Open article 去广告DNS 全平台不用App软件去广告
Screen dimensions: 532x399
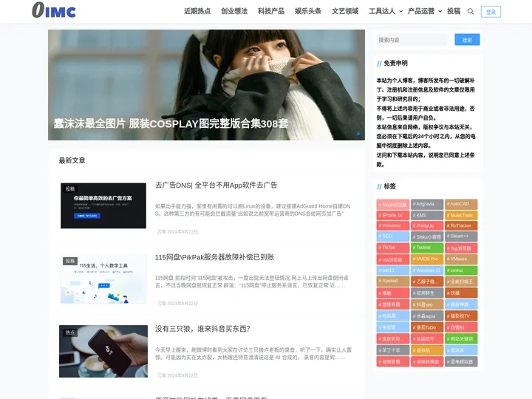tap(216, 185)
